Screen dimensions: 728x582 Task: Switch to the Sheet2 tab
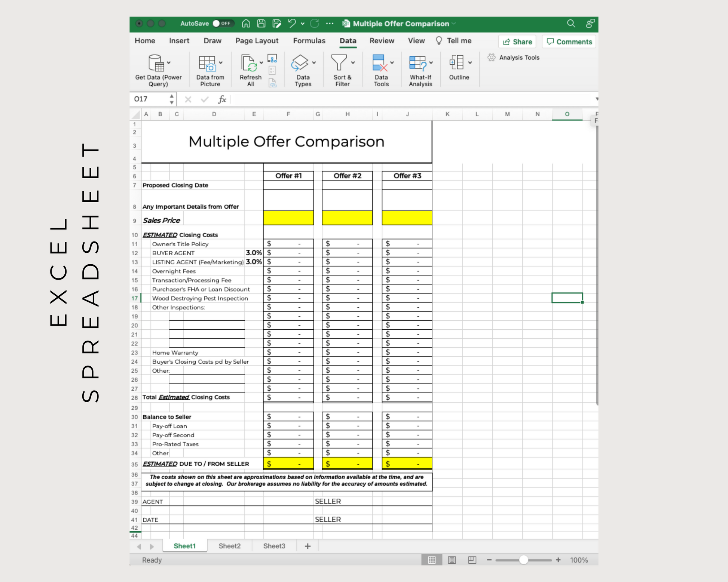point(229,546)
